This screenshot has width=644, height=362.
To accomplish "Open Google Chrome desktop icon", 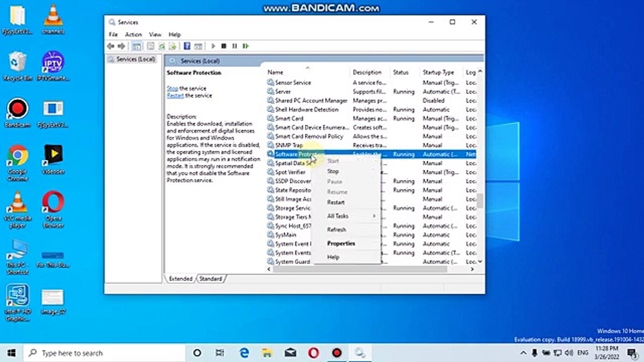I will tap(18, 163).
